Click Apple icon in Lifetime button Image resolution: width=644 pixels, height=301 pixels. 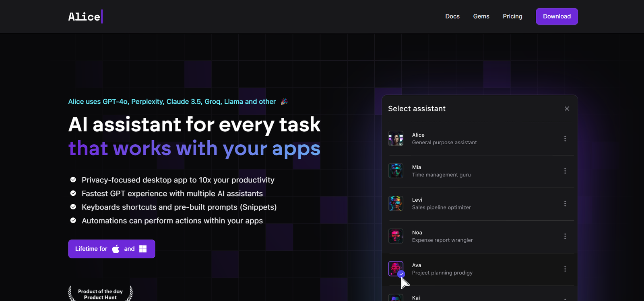116,249
